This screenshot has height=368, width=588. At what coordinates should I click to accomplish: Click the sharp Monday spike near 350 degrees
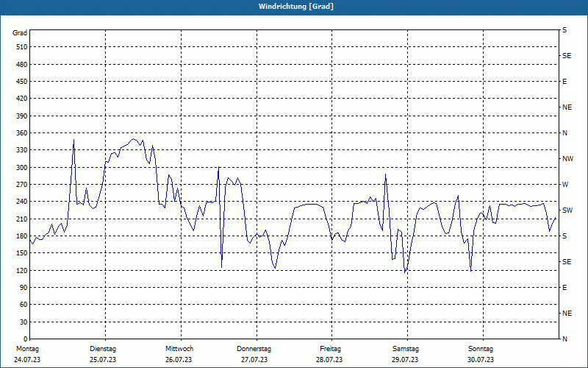point(74,140)
